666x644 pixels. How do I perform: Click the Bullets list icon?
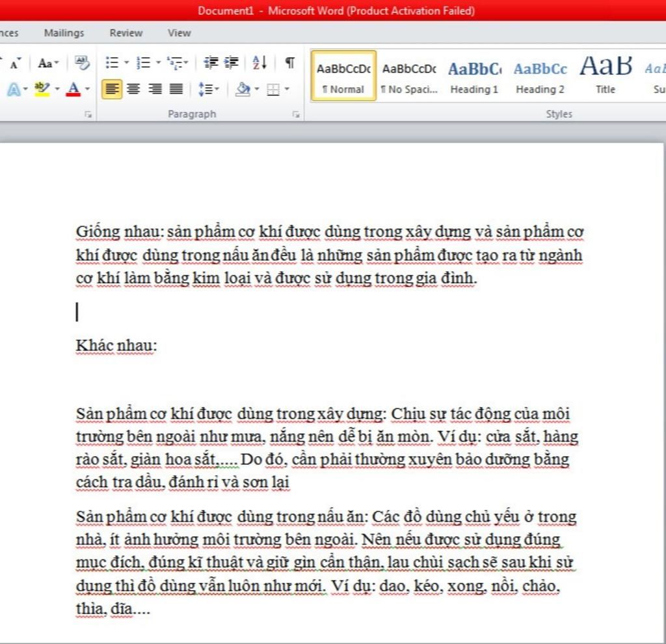pos(112,63)
